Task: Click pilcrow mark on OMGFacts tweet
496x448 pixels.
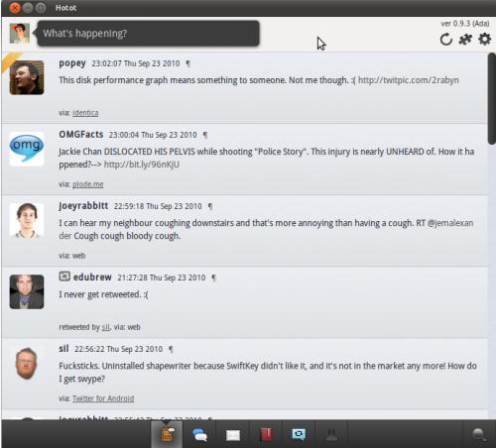Action: pos(205,135)
